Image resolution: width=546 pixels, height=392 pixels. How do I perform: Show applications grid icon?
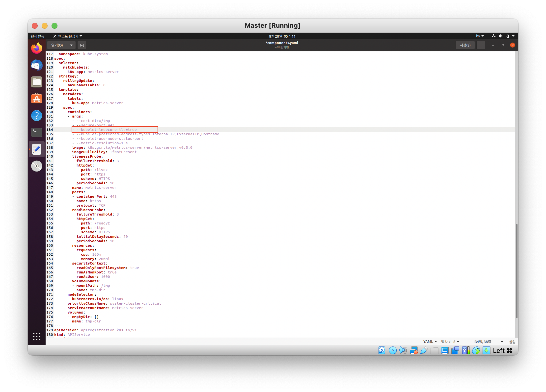point(37,336)
